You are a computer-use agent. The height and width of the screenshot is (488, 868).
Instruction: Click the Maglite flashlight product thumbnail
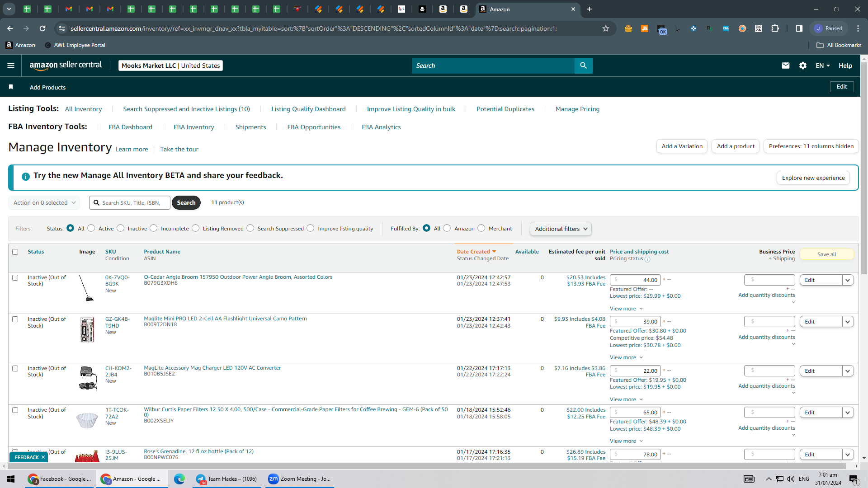[x=87, y=329]
